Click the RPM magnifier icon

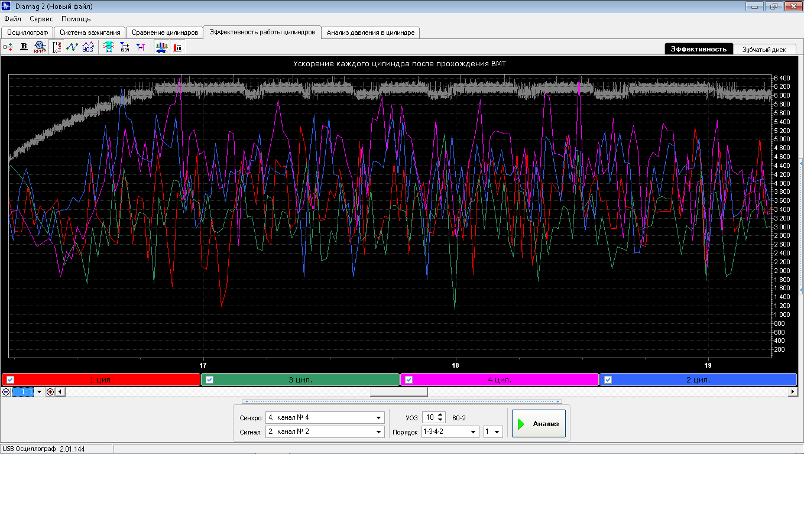tap(40, 47)
